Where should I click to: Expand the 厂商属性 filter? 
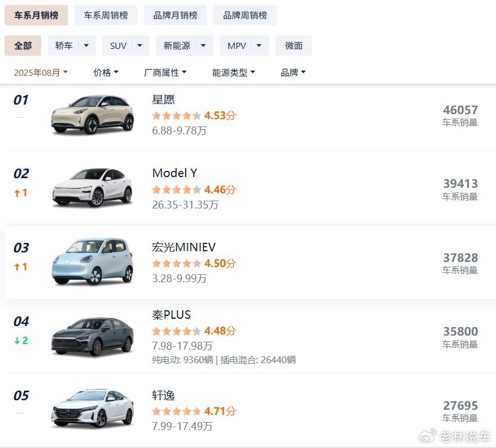tap(165, 73)
